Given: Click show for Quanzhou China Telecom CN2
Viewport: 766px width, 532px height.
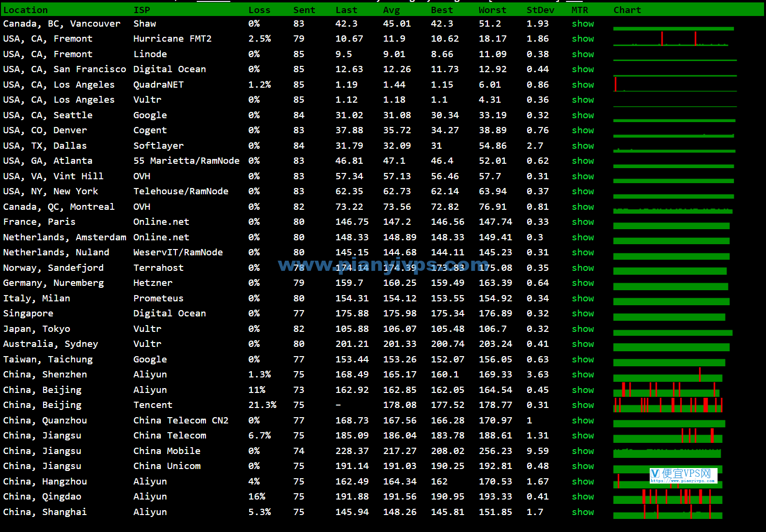Looking at the screenshot, I should pos(583,421).
